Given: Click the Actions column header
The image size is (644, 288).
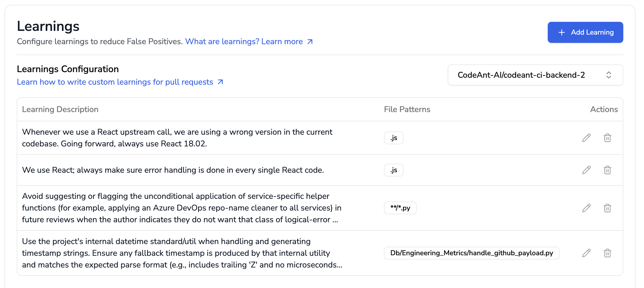Looking at the screenshot, I should click(604, 109).
